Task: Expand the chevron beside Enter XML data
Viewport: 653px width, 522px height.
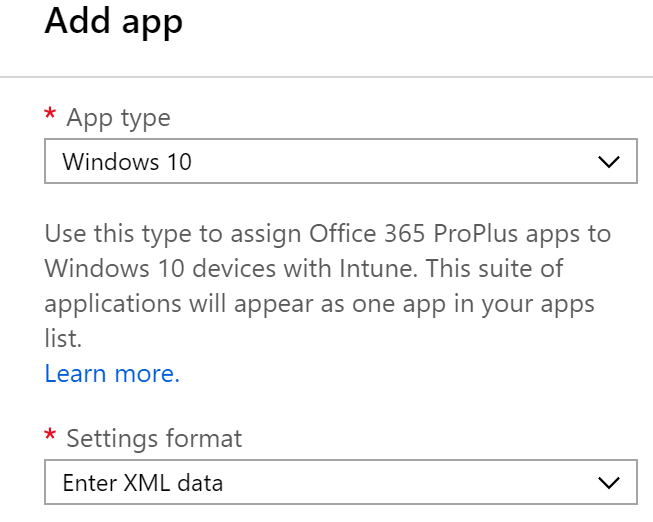Action: 609,483
